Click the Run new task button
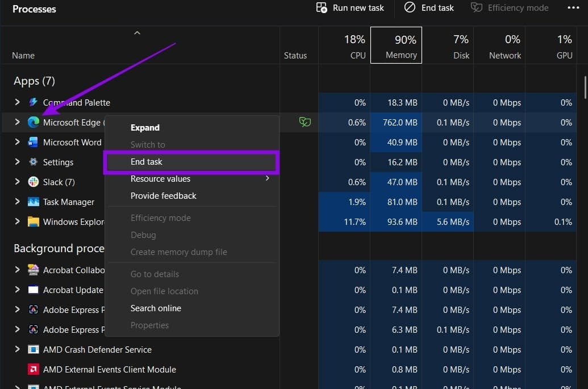Viewport: 588px width, 389px height. [350, 8]
